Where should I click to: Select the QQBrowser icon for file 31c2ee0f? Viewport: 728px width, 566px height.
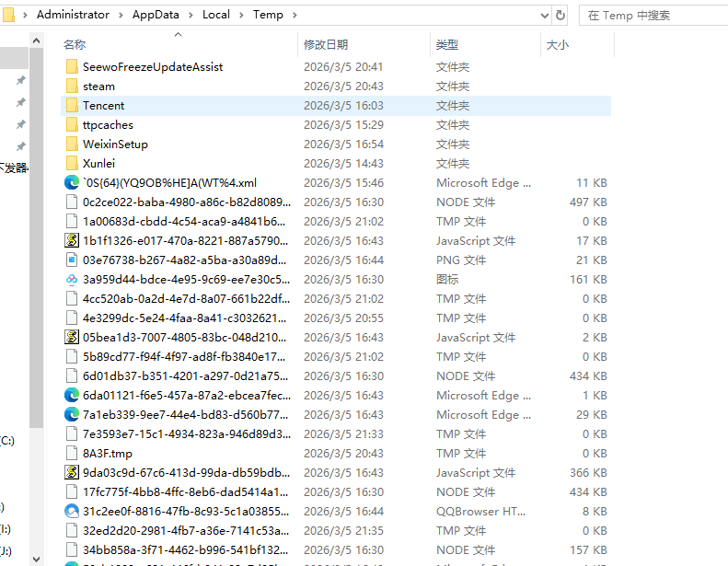point(72,511)
